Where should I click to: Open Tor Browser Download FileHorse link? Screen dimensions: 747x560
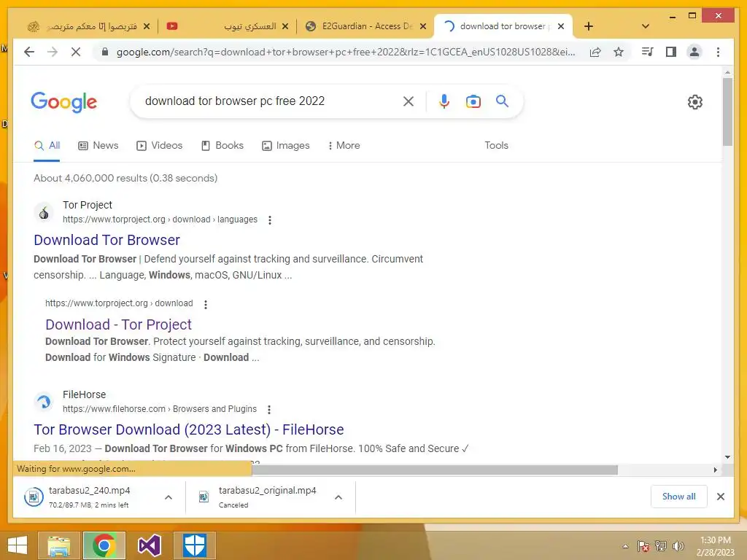coord(189,429)
